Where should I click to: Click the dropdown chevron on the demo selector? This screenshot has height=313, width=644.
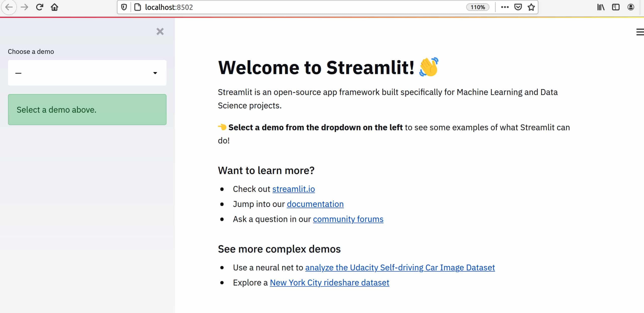click(x=155, y=73)
